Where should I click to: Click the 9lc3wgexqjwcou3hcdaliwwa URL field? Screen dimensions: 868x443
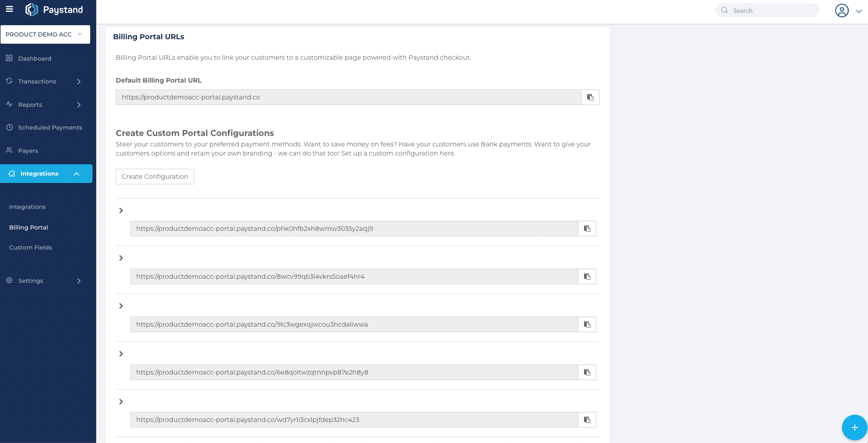[x=354, y=324]
